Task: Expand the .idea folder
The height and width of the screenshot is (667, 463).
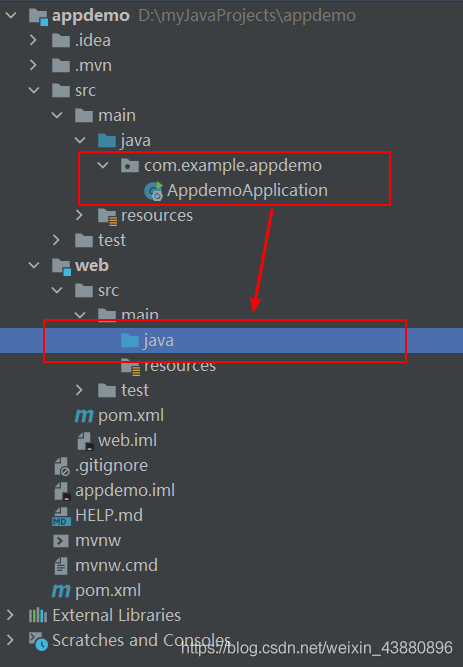Action: click(x=33, y=40)
